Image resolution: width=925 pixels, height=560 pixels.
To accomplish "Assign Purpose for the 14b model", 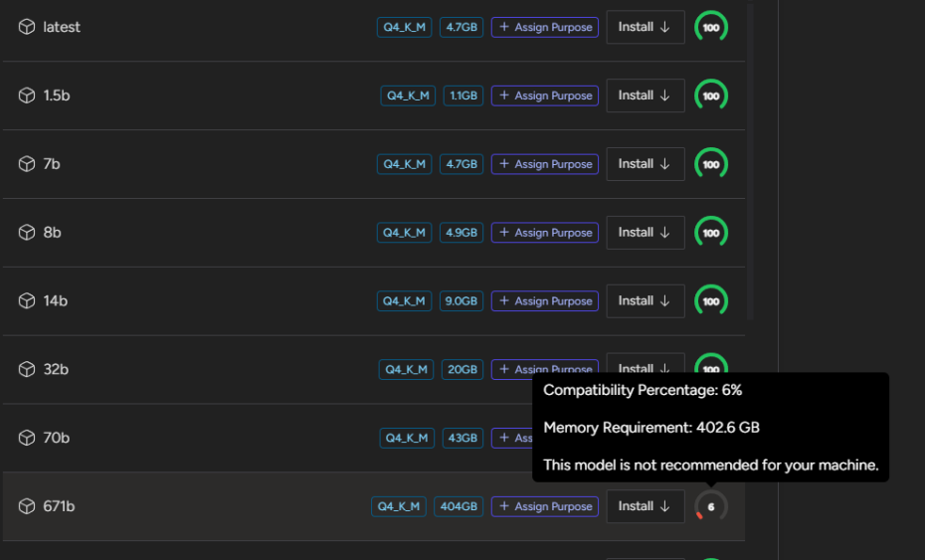I will click(545, 301).
